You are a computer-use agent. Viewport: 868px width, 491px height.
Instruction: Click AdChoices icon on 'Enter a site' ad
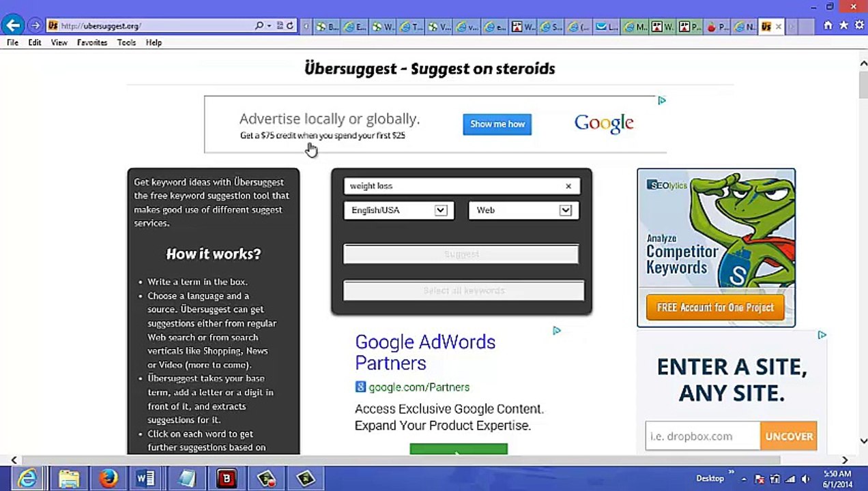[822, 335]
